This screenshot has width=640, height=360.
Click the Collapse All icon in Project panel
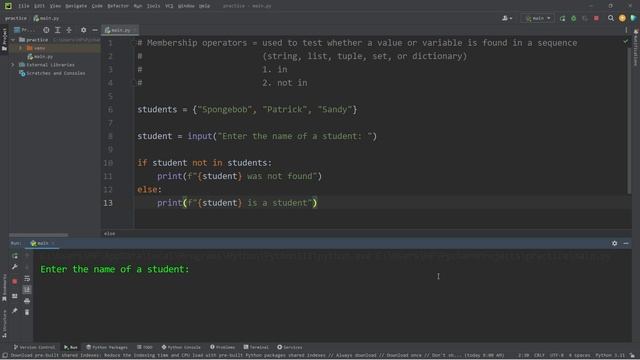point(69,30)
